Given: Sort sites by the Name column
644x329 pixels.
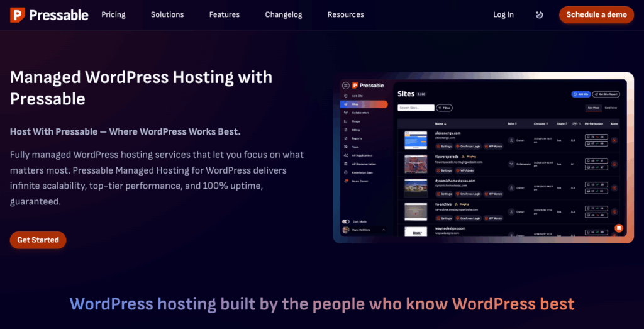Looking at the screenshot, I should coord(440,124).
